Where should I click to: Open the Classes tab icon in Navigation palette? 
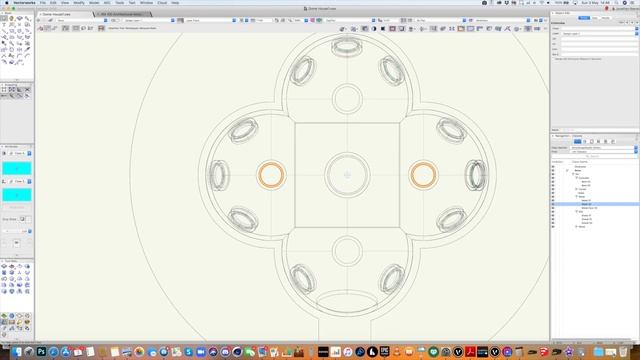(x=578, y=142)
